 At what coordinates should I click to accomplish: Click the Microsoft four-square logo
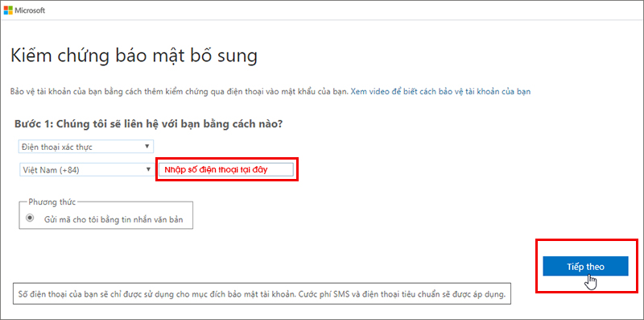tap(8, 10)
